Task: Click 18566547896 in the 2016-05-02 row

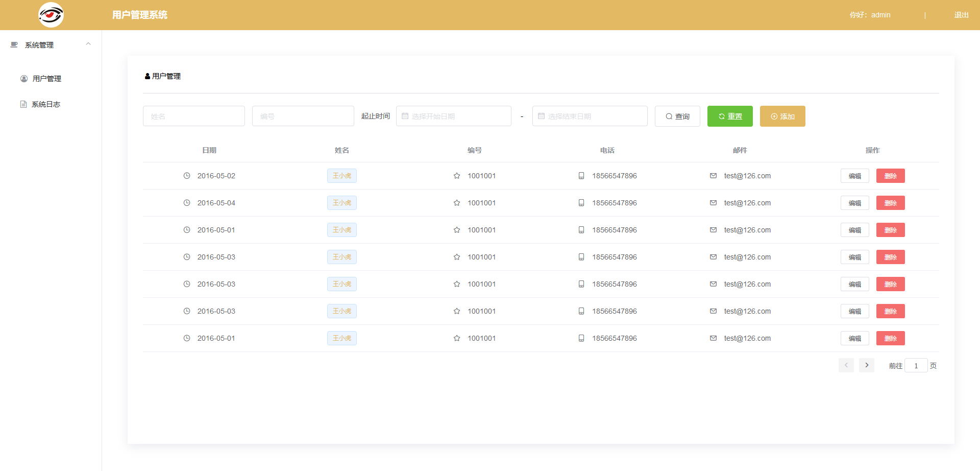Action: [615, 176]
